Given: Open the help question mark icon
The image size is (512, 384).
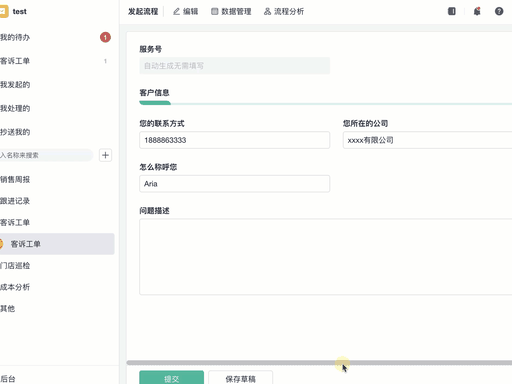Looking at the screenshot, I should click(499, 11).
